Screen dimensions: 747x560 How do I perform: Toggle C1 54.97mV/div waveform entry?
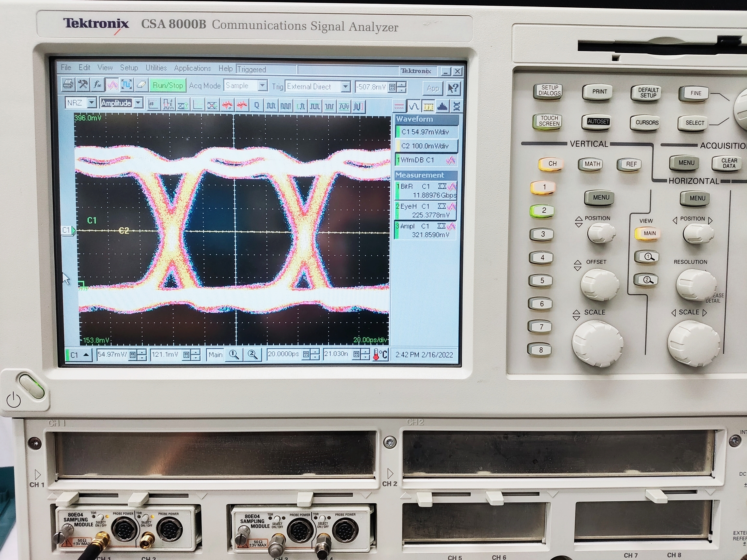click(x=427, y=132)
